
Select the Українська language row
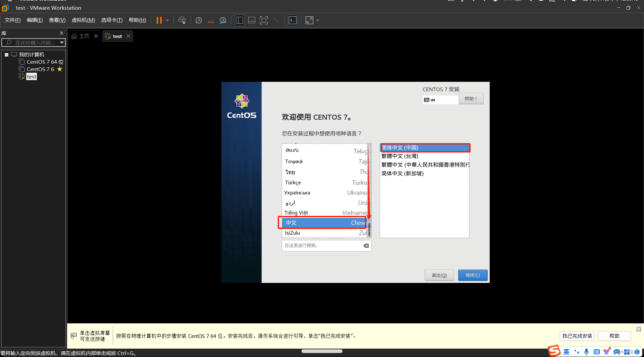325,193
